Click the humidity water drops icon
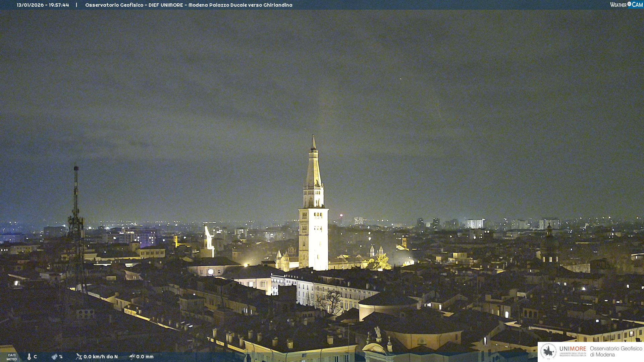 coord(54,357)
